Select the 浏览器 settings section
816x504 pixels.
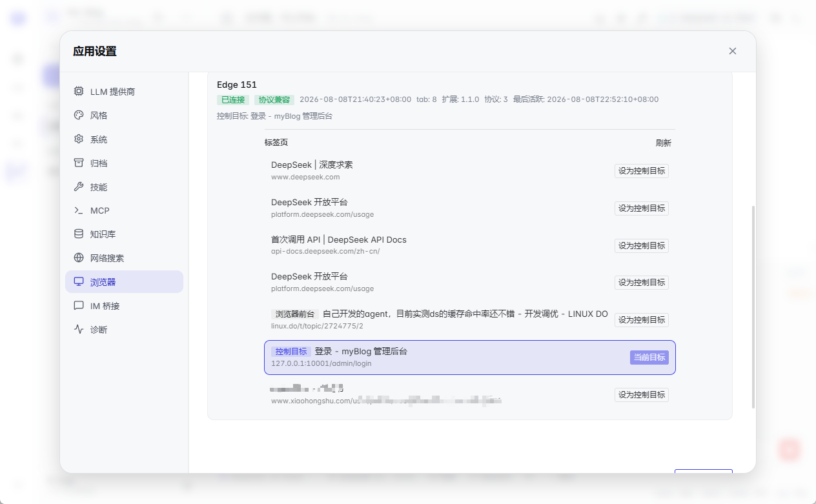pyautogui.click(x=124, y=282)
